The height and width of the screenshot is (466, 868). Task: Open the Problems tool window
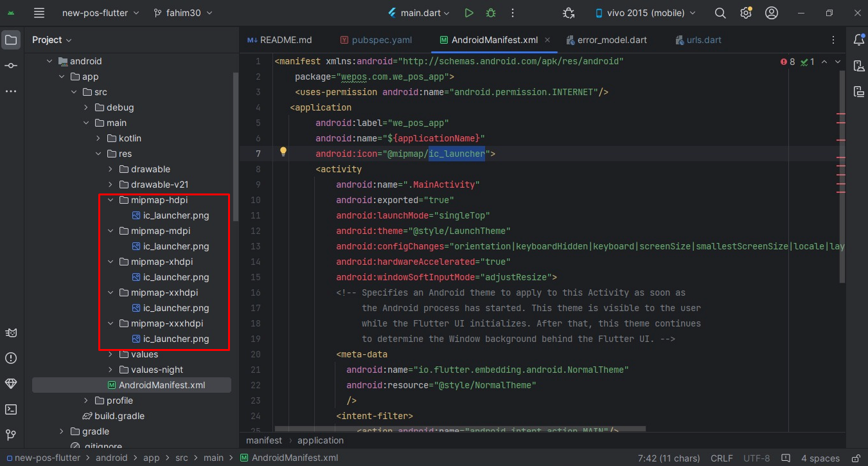click(x=11, y=358)
